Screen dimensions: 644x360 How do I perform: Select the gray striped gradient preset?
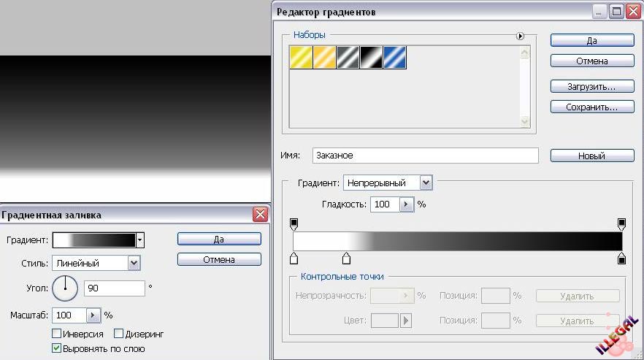click(x=348, y=58)
